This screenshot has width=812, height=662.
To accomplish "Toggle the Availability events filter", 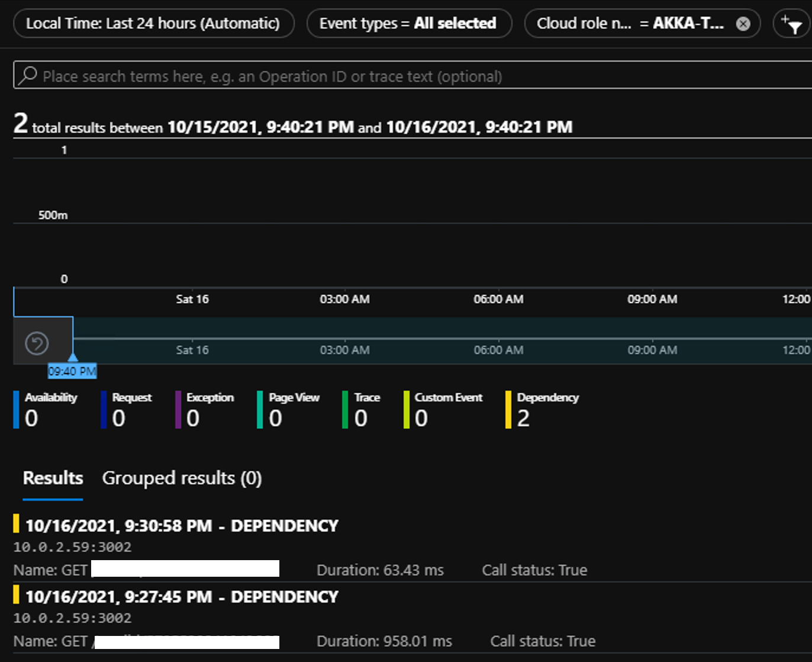I will (18, 409).
